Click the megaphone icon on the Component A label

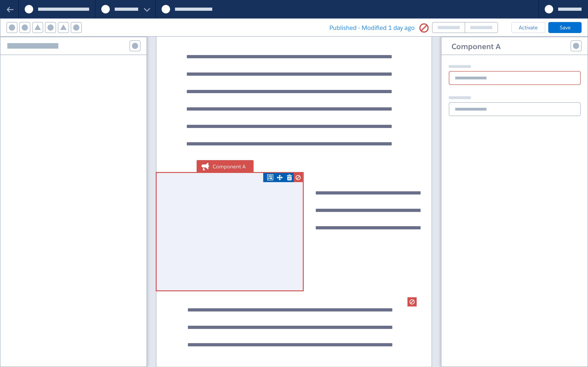pos(205,166)
